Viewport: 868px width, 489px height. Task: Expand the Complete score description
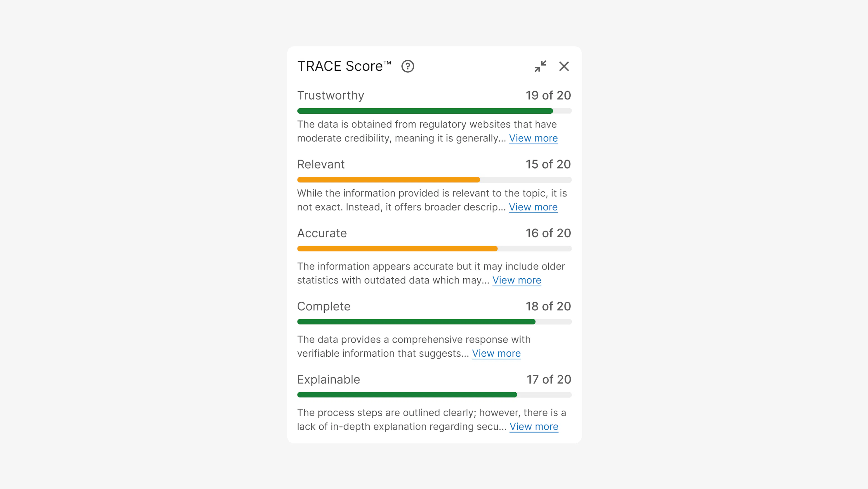(496, 353)
